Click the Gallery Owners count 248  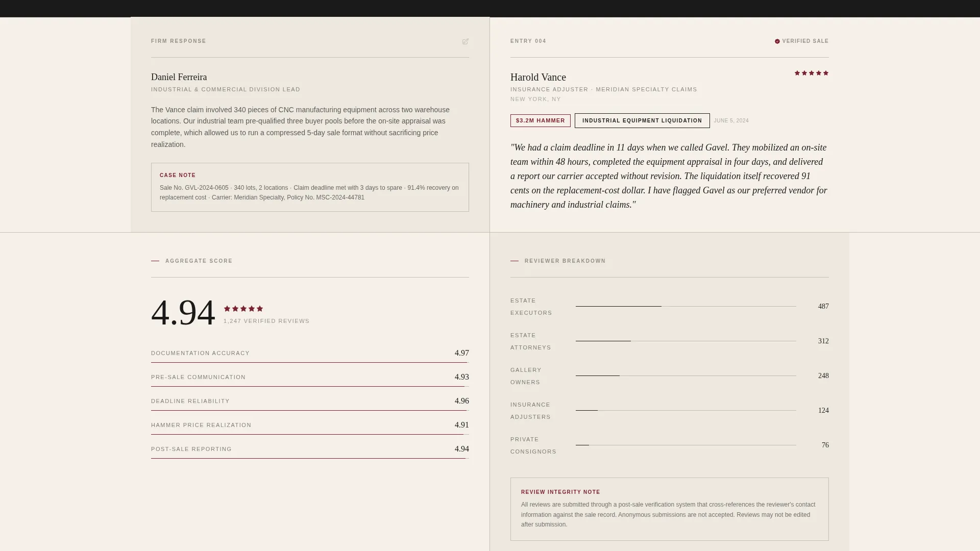coord(823,376)
